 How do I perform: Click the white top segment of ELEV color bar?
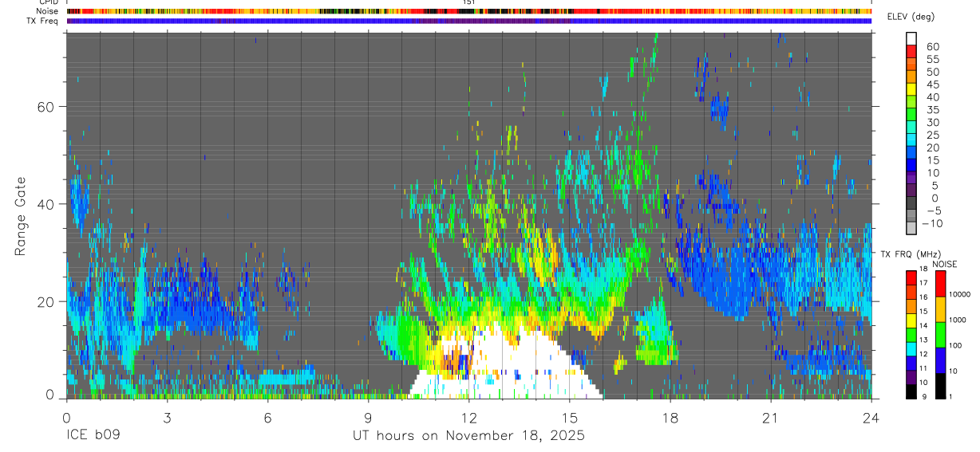[911, 39]
